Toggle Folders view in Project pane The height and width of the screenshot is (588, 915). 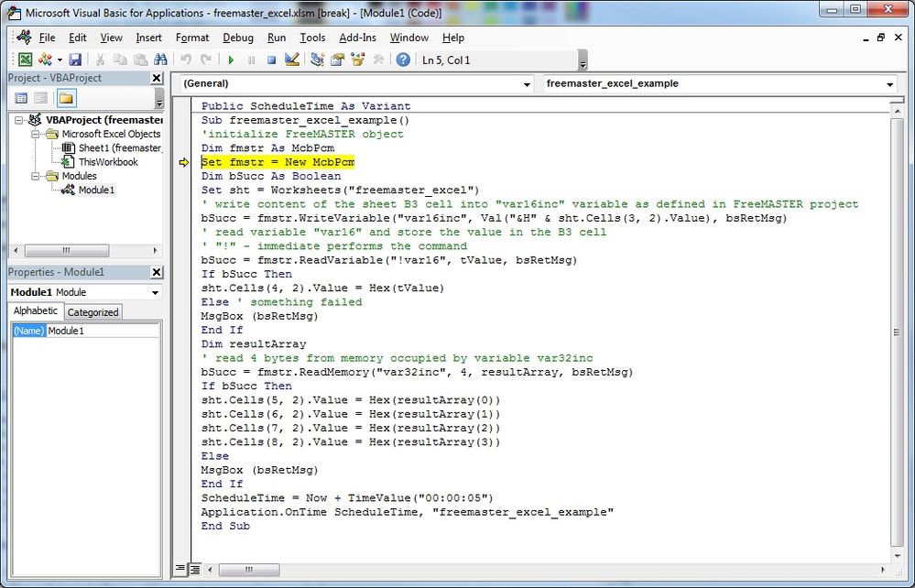[x=66, y=98]
